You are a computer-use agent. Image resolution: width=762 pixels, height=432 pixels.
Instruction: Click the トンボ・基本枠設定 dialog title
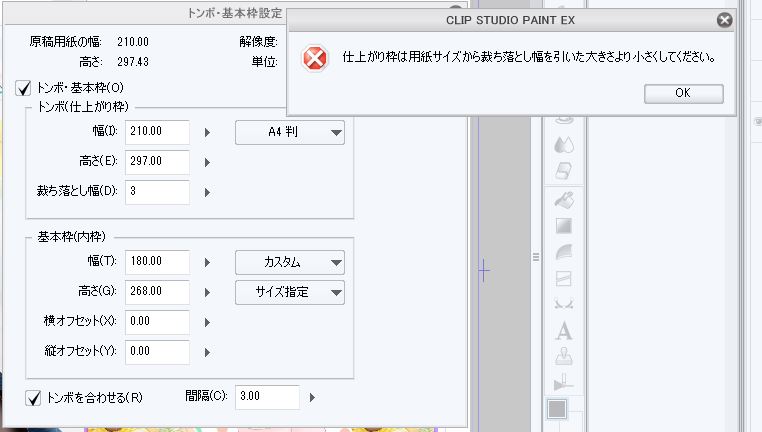tap(235, 13)
